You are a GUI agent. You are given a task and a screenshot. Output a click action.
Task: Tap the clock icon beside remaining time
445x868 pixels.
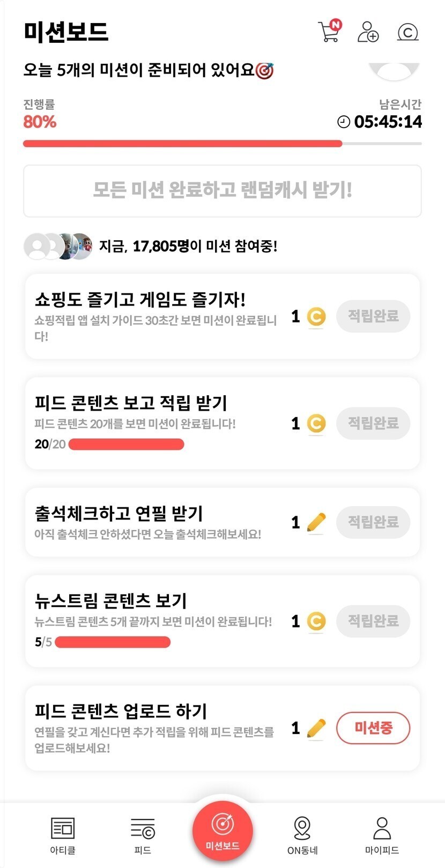click(x=344, y=122)
